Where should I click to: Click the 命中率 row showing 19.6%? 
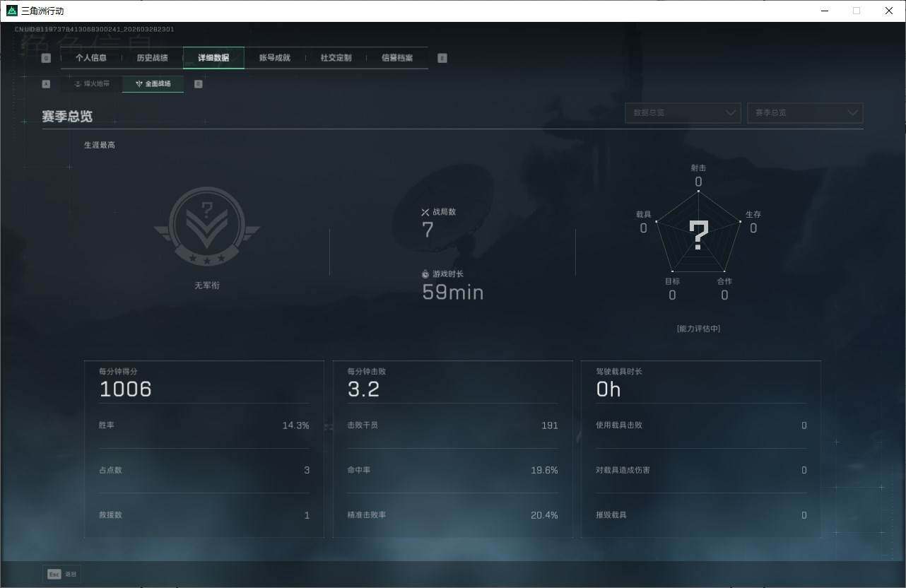[x=452, y=471]
